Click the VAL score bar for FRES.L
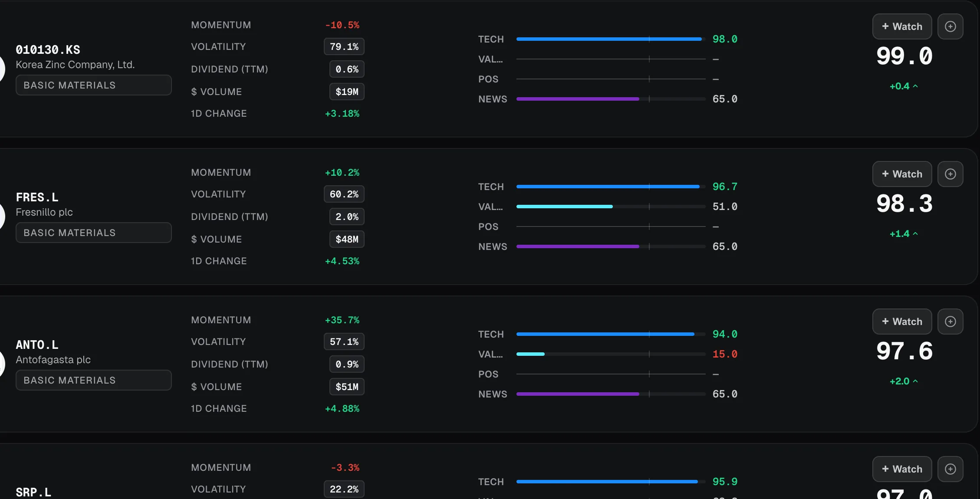This screenshot has width=980, height=499. point(611,207)
